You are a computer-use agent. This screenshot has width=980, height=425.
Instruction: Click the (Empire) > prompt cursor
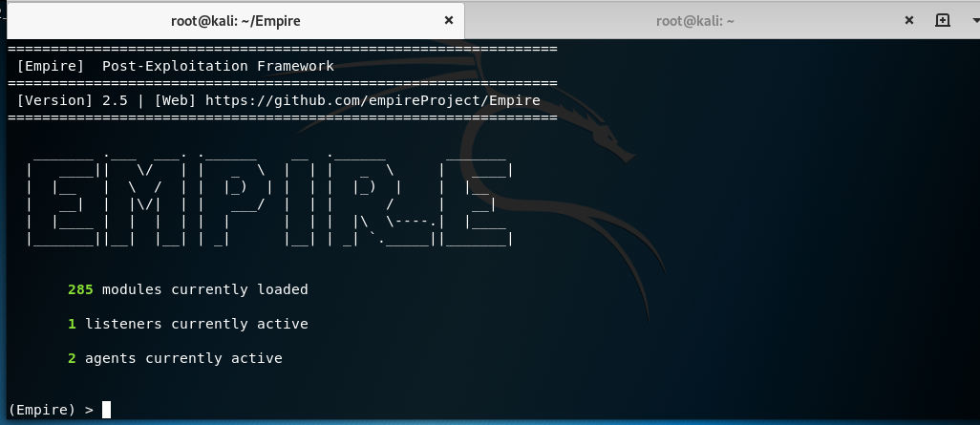coord(106,410)
